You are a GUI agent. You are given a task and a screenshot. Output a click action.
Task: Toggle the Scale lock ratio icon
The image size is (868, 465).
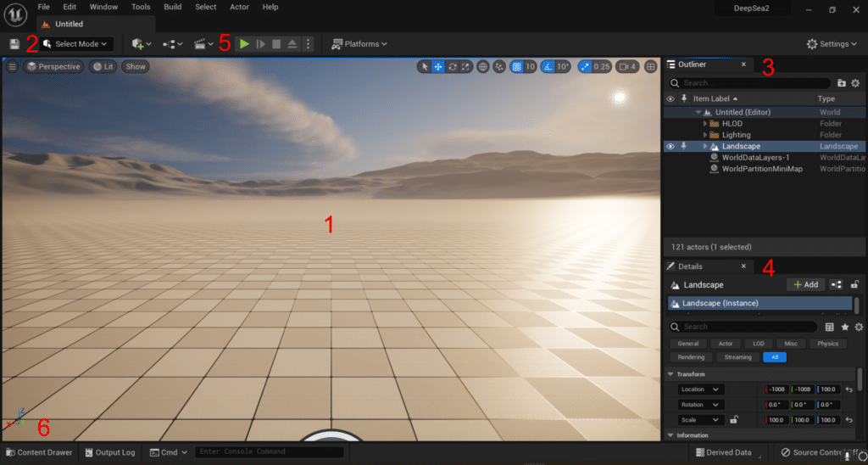[x=734, y=419]
